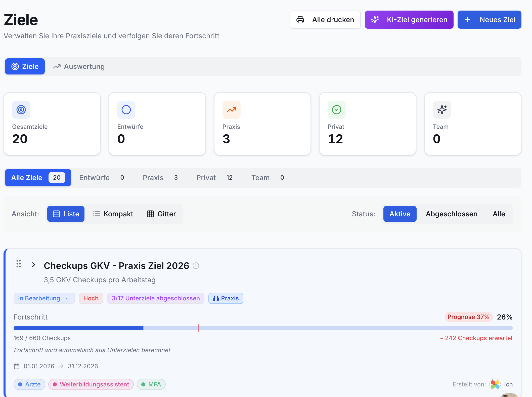Click the building icon in Praxis badge
This screenshot has height=397, width=532.
(x=216, y=298)
